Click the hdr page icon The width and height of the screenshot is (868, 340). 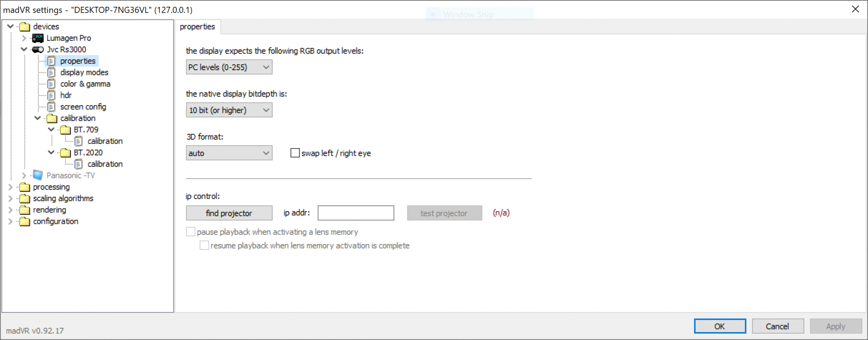click(x=52, y=95)
